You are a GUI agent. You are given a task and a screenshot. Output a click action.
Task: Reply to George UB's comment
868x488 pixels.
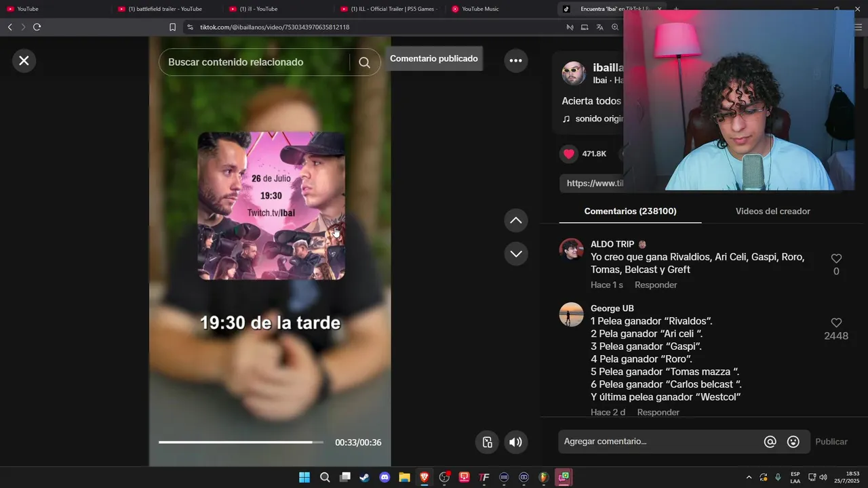coord(658,412)
